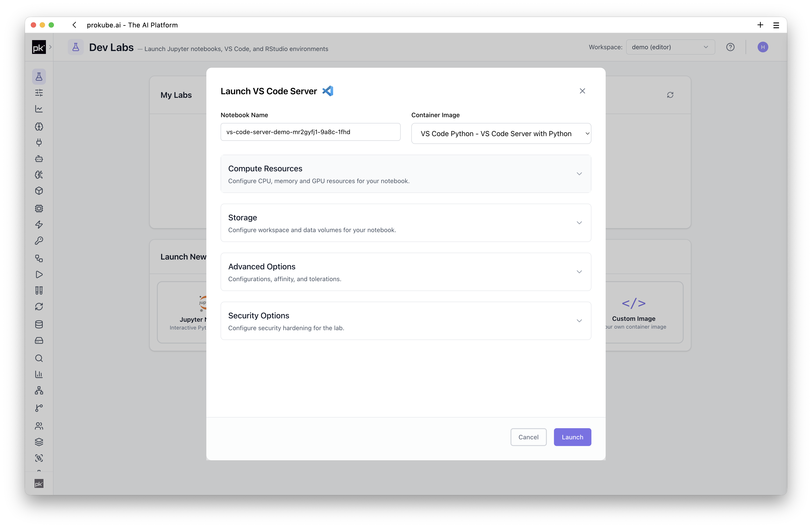Open the lightning bolt sidebar icon
The height and width of the screenshot is (528, 812).
(x=39, y=224)
